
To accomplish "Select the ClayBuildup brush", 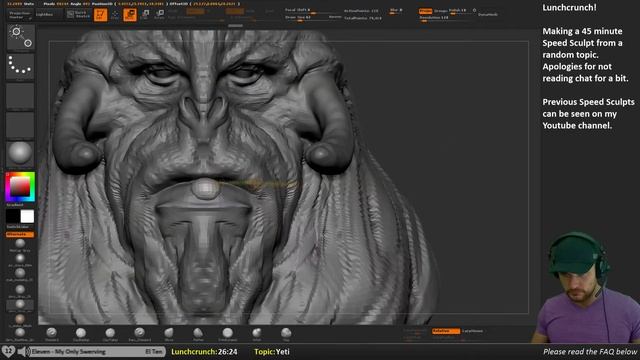I will [x=81, y=334].
